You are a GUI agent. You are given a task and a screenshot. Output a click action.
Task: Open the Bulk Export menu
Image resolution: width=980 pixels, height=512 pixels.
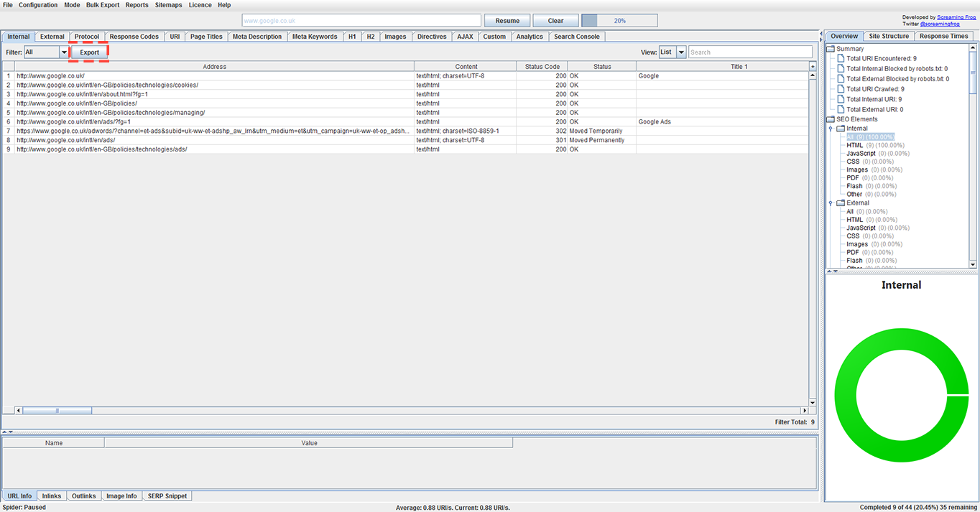[102, 5]
